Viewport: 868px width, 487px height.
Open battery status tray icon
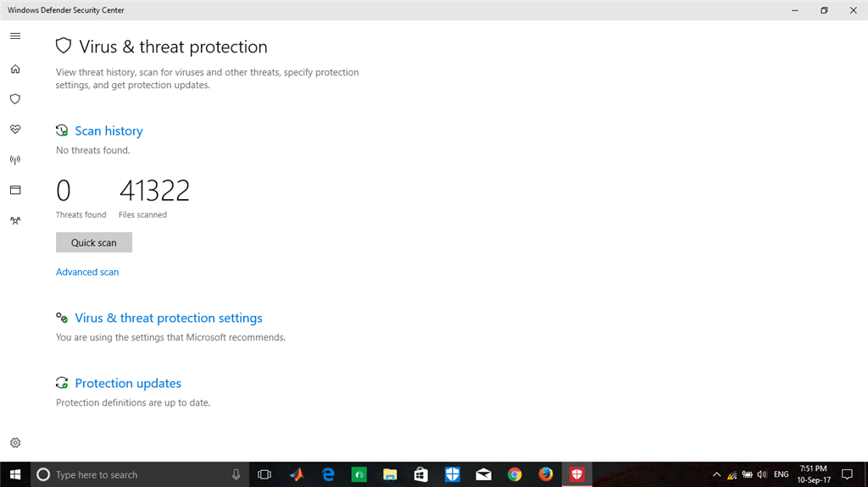tap(748, 474)
